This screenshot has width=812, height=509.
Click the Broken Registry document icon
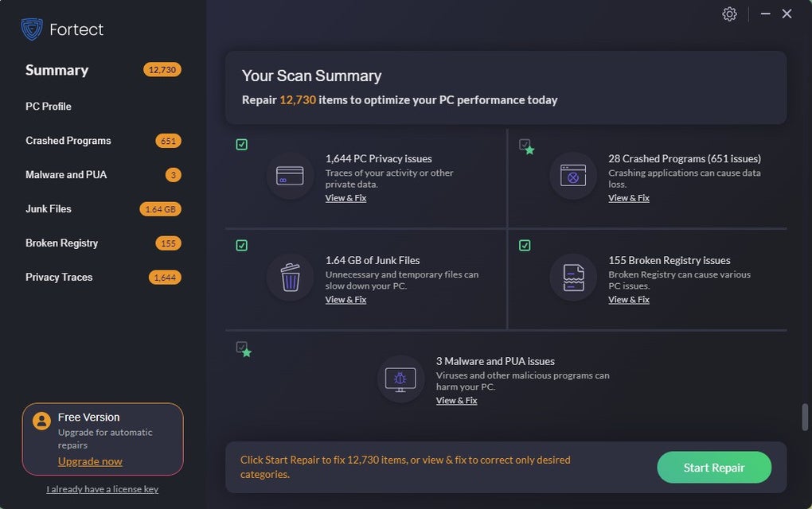tap(573, 277)
